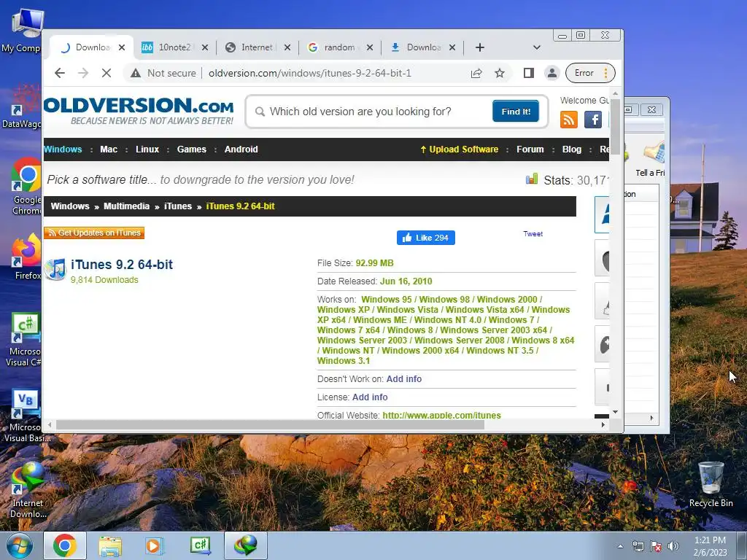Click the taskbar clock showing 1:21 PM
The image size is (747, 560).
(710, 546)
